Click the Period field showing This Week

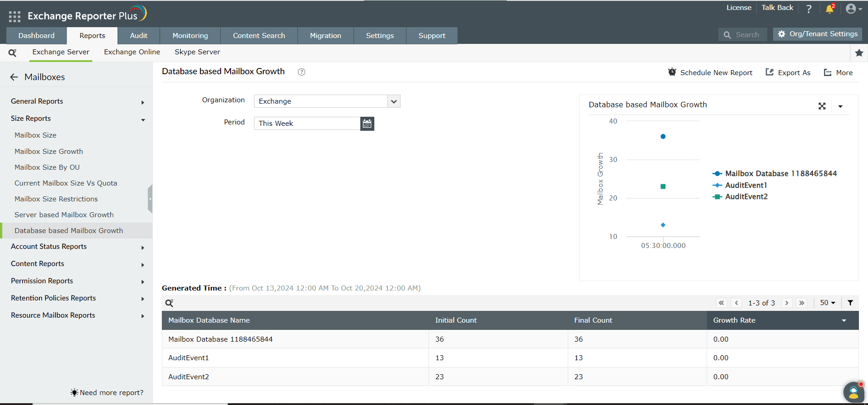[x=307, y=124]
